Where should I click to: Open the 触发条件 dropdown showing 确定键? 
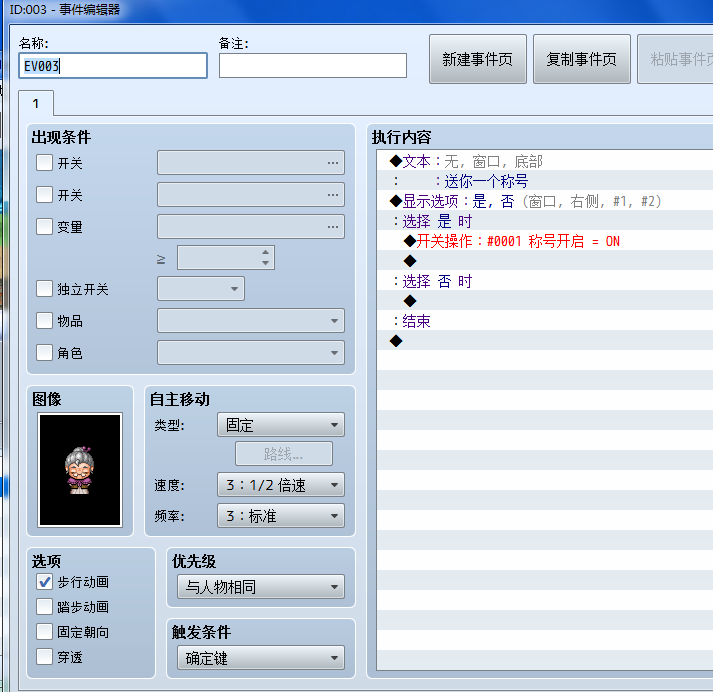coord(261,658)
